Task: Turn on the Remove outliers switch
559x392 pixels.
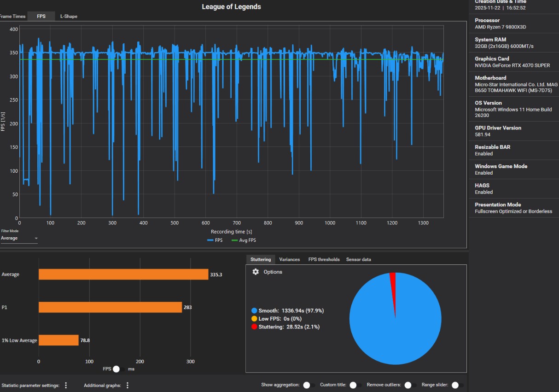Action: 410,385
